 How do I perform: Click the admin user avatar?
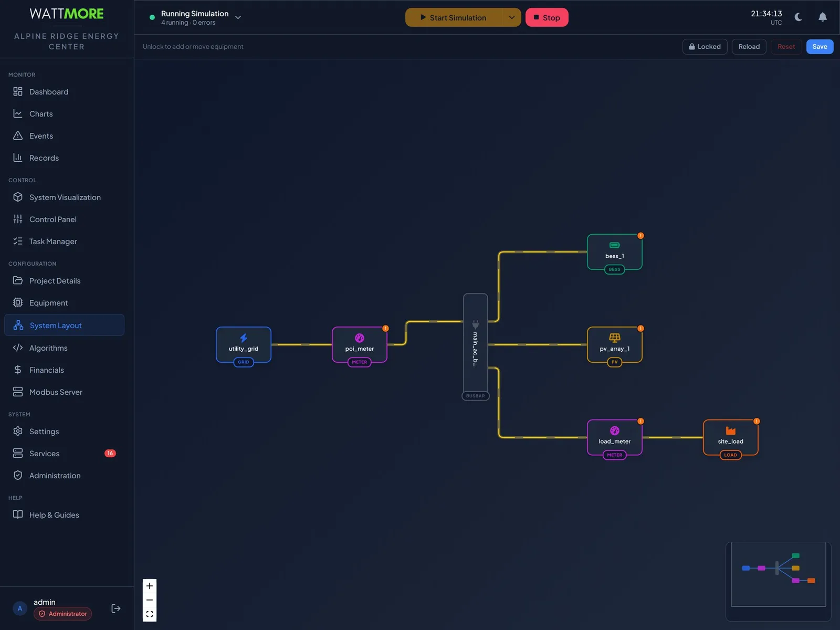click(20, 608)
